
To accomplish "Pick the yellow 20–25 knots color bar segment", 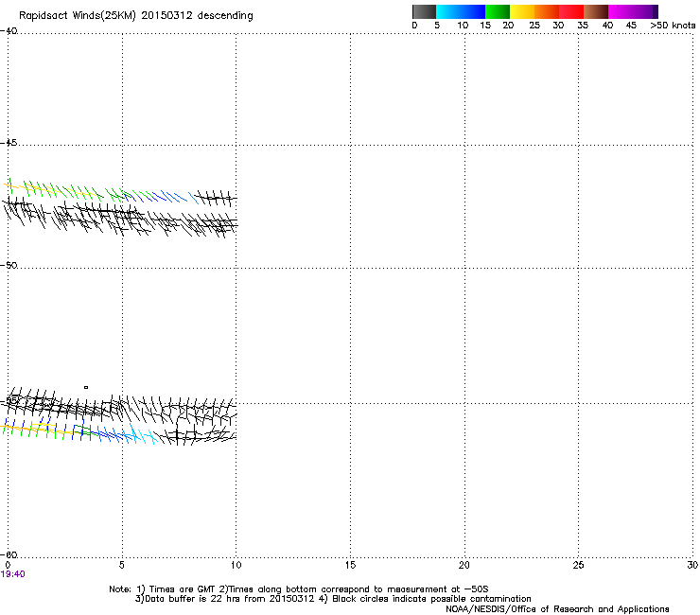I will point(522,11).
